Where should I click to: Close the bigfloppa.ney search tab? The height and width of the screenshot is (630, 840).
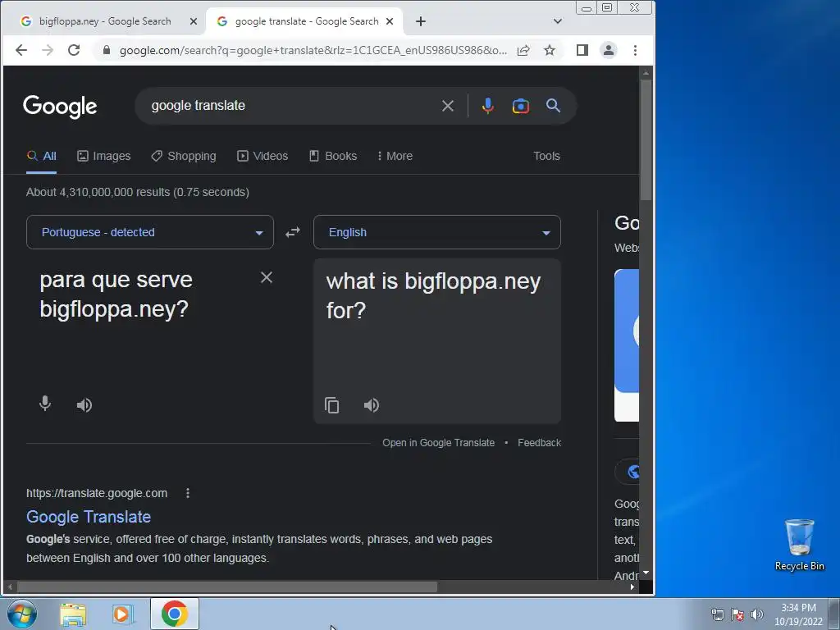[194, 21]
